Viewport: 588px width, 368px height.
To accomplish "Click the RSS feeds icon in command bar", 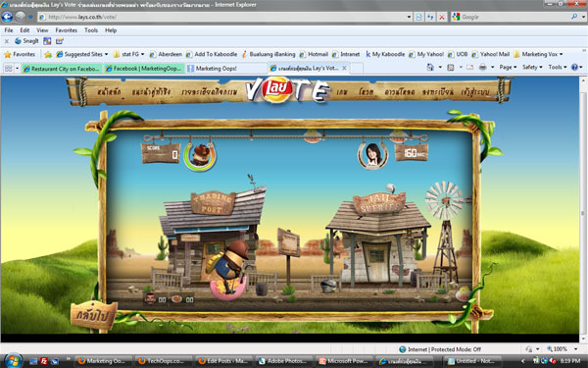I will click(x=451, y=67).
